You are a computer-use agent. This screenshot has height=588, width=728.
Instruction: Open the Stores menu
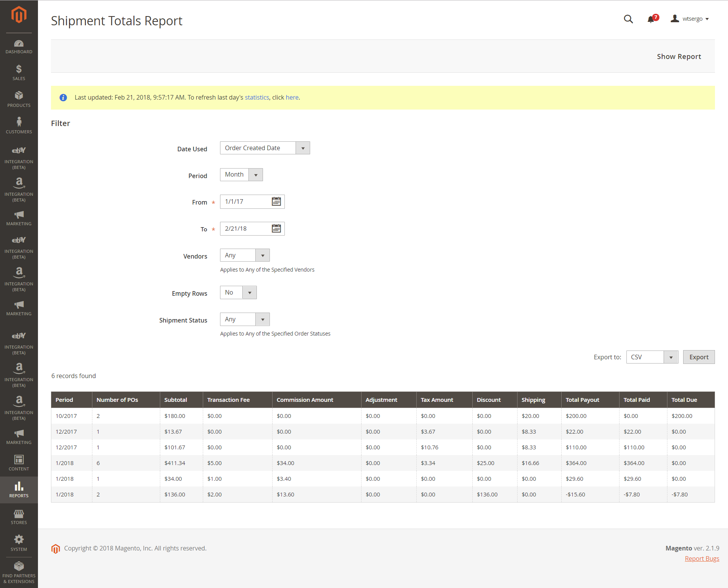pyautogui.click(x=19, y=516)
